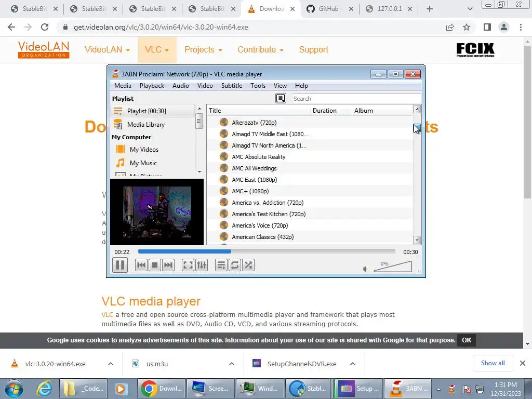
Task: Open vlc-3.0.20-win64.exe download options chevron
Action: pyautogui.click(x=111, y=364)
